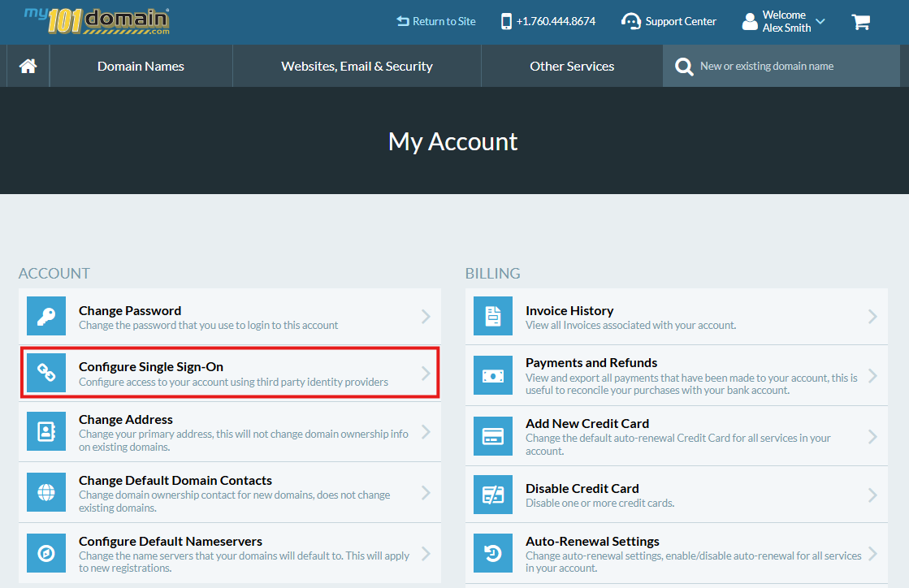The width and height of the screenshot is (909, 588).
Task: Click the Invoice History document icon
Action: 492,317
